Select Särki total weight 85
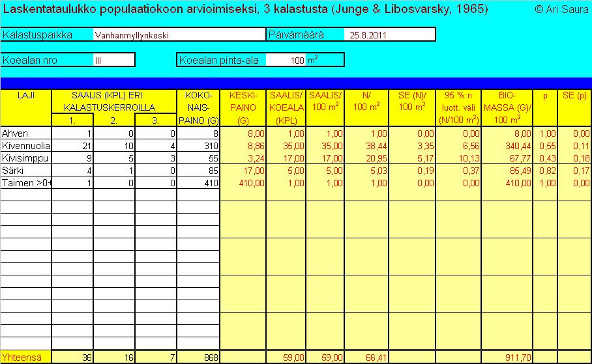 click(x=198, y=171)
